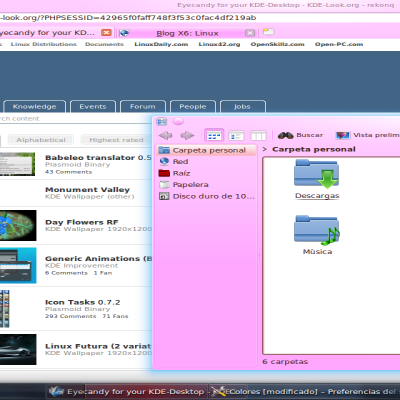Open the Descargas folder
The image size is (400, 400).
[317, 179]
